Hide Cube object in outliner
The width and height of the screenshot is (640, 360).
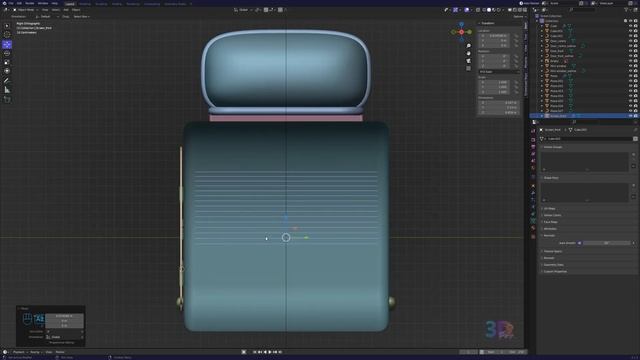pos(630,26)
